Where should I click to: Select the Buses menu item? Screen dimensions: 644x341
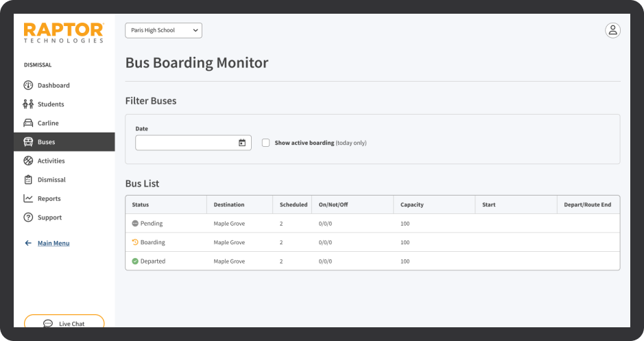64,142
